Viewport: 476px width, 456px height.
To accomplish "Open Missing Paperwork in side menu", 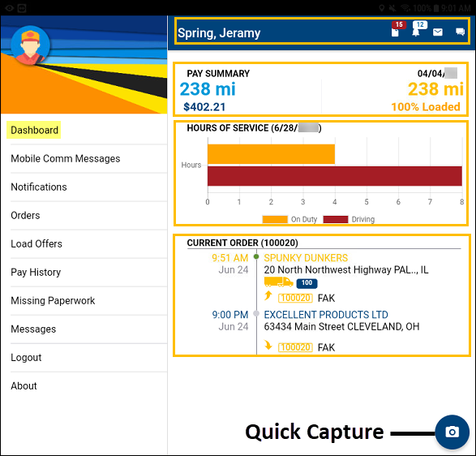I will (53, 301).
